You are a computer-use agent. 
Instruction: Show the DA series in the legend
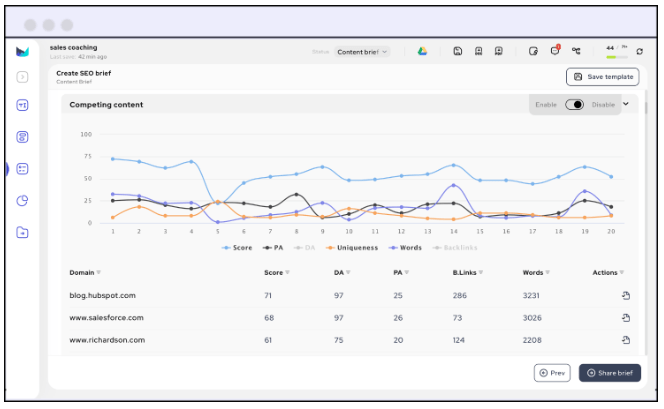coord(305,248)
